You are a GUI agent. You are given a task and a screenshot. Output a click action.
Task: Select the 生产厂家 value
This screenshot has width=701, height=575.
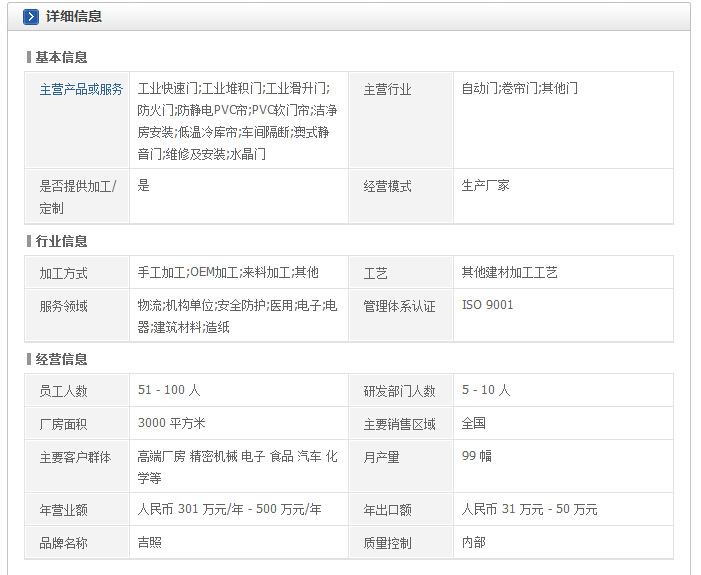[x=485, y=185]
